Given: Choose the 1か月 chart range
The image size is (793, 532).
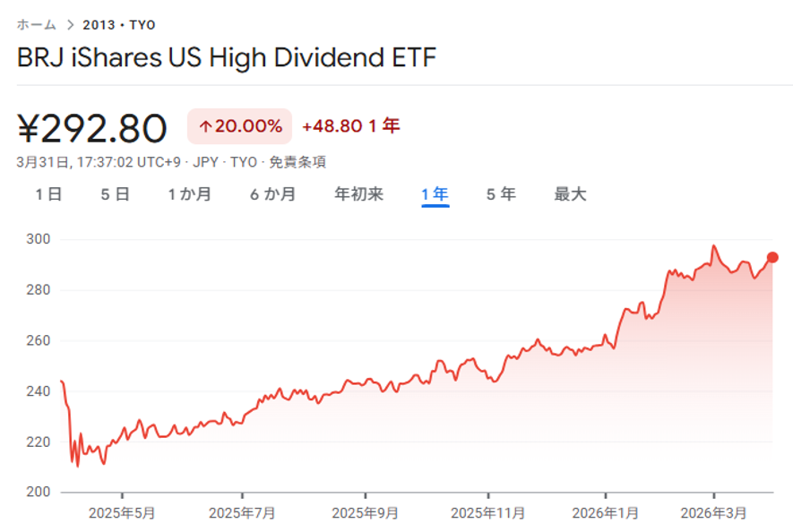Looking at the screenshot, I should pyautogui.click(x=190, y=194).
